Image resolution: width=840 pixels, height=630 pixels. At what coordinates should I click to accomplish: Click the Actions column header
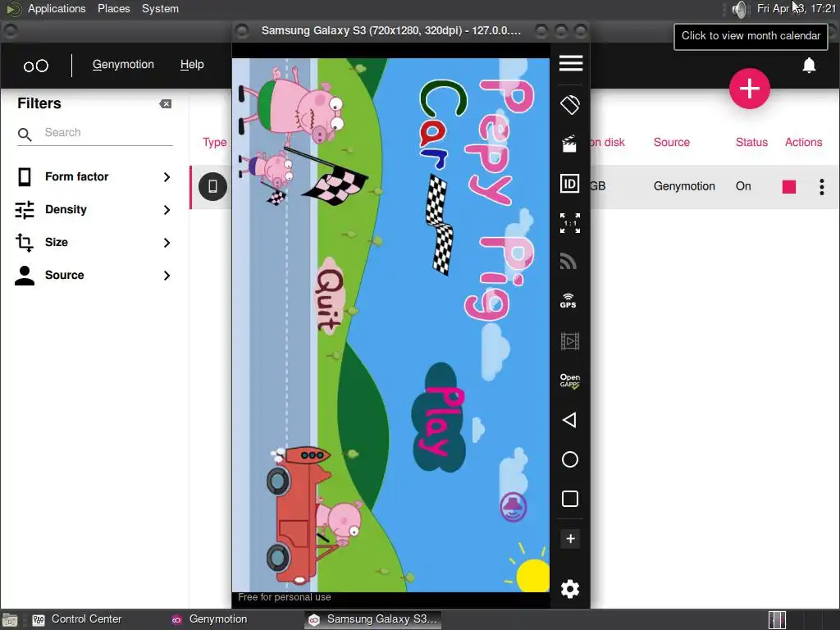pyautogui.click(x=804, y=142)
